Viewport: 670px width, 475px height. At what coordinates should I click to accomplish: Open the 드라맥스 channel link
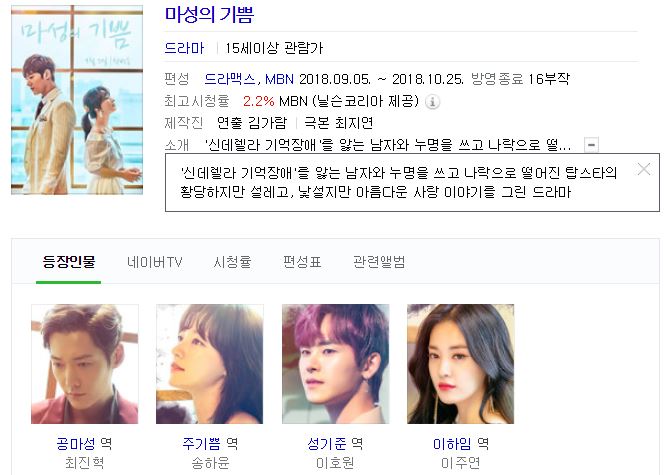(x=230, y=79)
